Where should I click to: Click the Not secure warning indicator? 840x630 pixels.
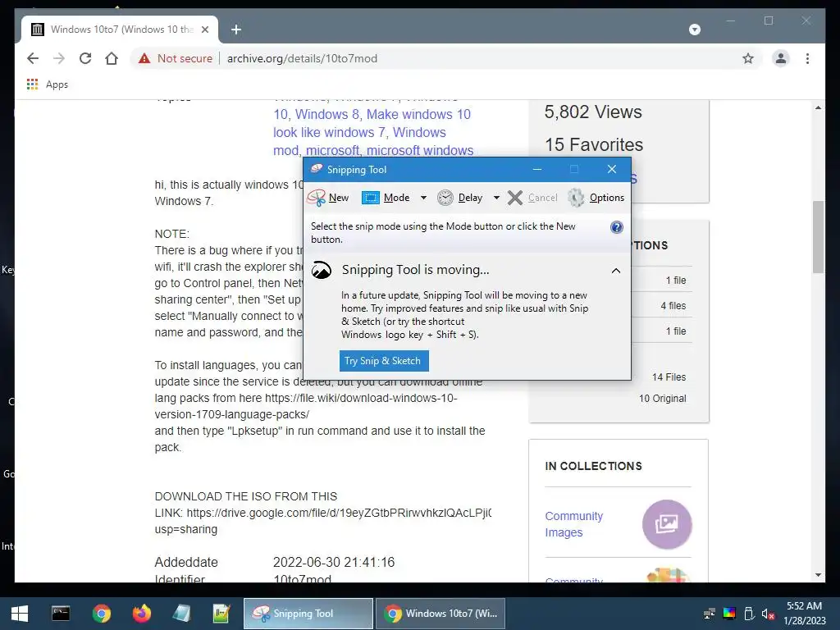tap(176, 58)
